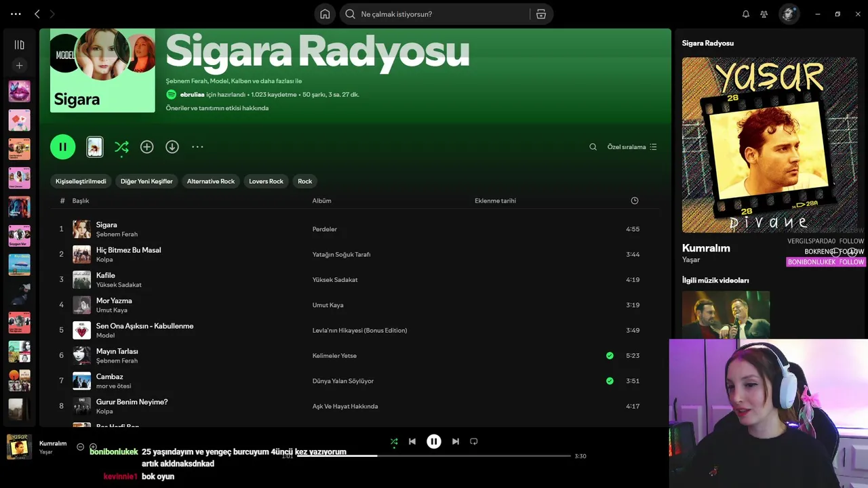The height and width of the screenshot is (488, 868).
Task: Open the Kafile track
Action: tap(106, 275)
